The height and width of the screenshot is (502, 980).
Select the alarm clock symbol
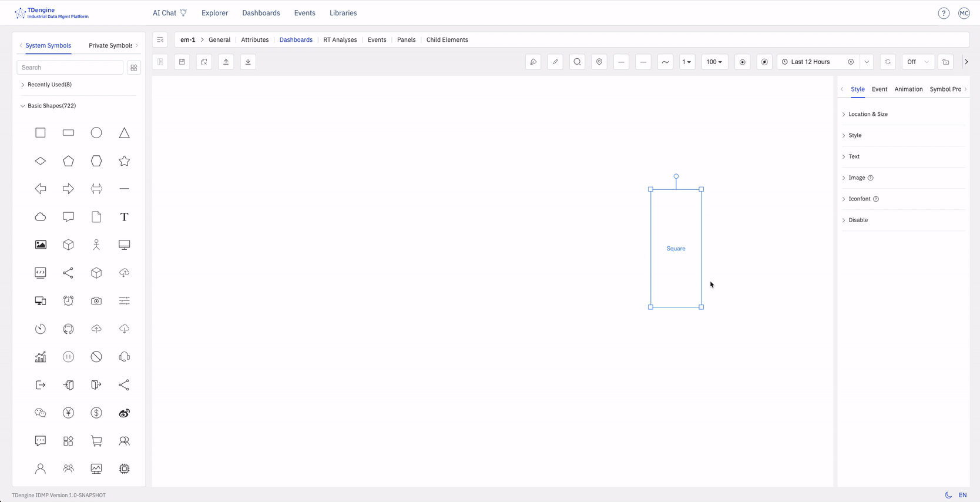point(68,301)
